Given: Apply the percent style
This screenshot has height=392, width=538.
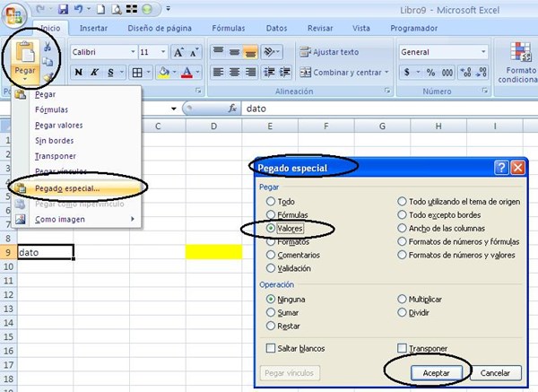Looking at the screenshot, I should point(430,73).
